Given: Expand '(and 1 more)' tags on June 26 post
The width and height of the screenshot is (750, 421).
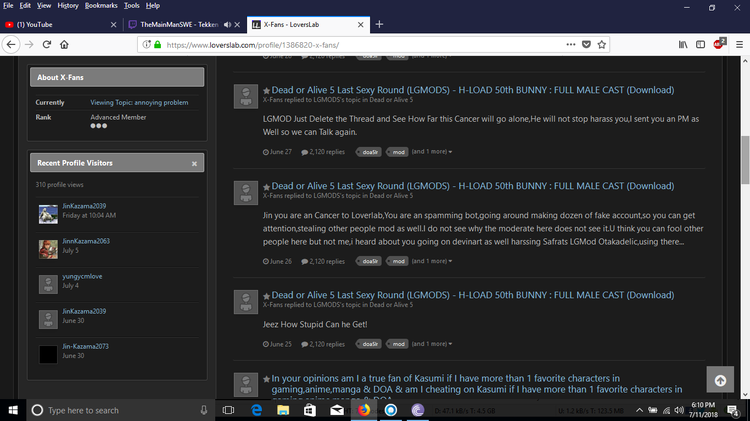Looking at the screenshot, I should click(x=432, y=261).
